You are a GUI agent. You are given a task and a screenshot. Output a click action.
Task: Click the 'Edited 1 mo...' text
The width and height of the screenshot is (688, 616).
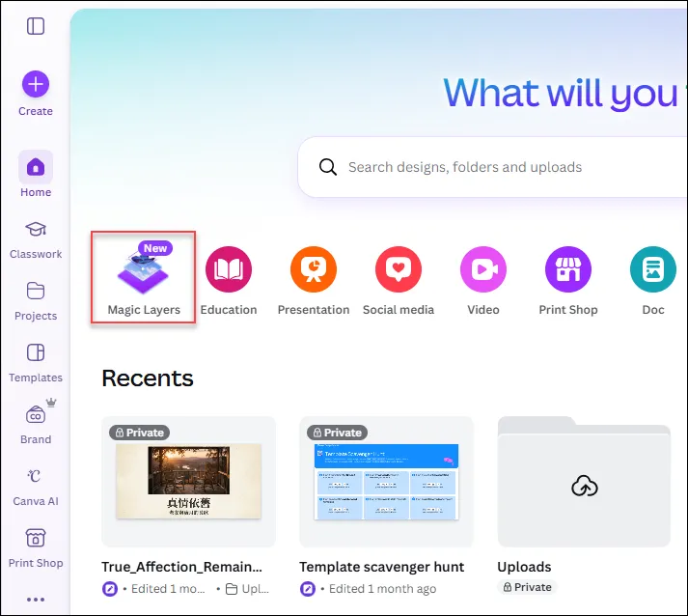pos(168,589)
